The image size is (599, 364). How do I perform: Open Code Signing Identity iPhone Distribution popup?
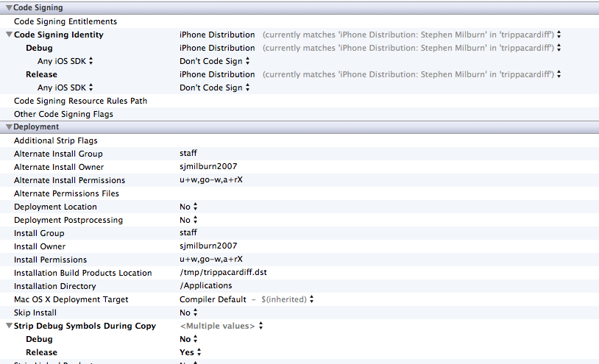point(559,35)
